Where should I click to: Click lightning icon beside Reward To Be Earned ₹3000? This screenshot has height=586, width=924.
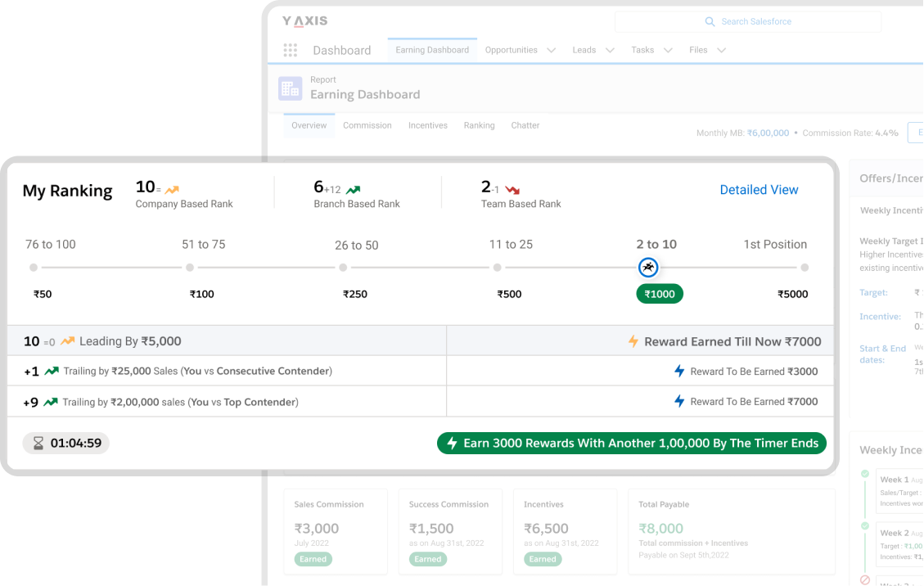[x=679, y=371]
